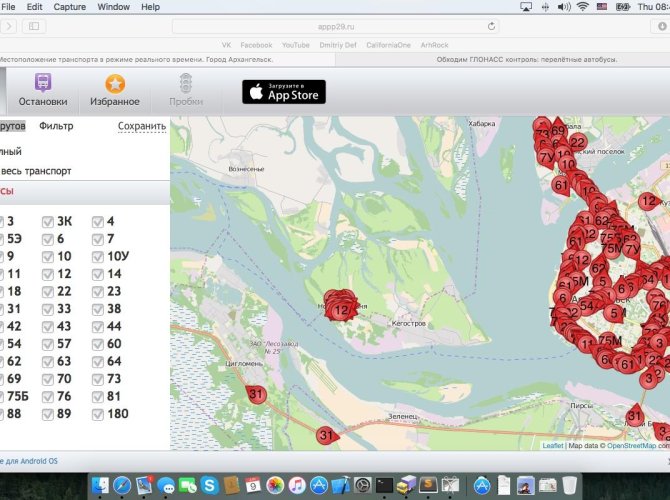670x500 pixels.
Task: Click the App Store download badge
Action: point(284,92)
